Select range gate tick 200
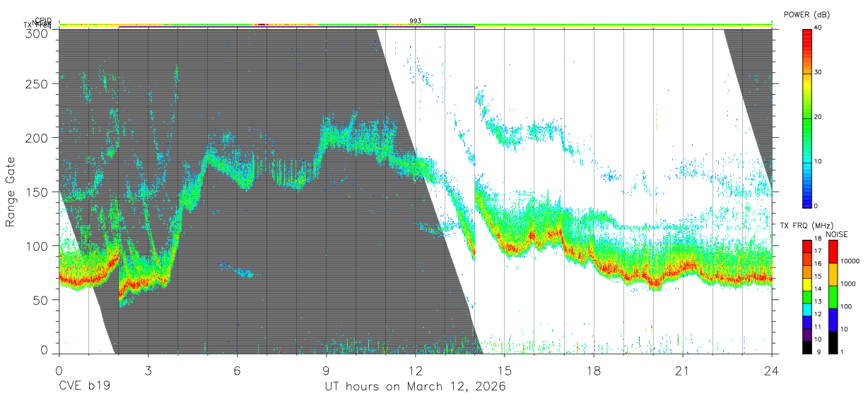Image resolution: width=868 pixels, height=401 pixels. pos(37,137)
